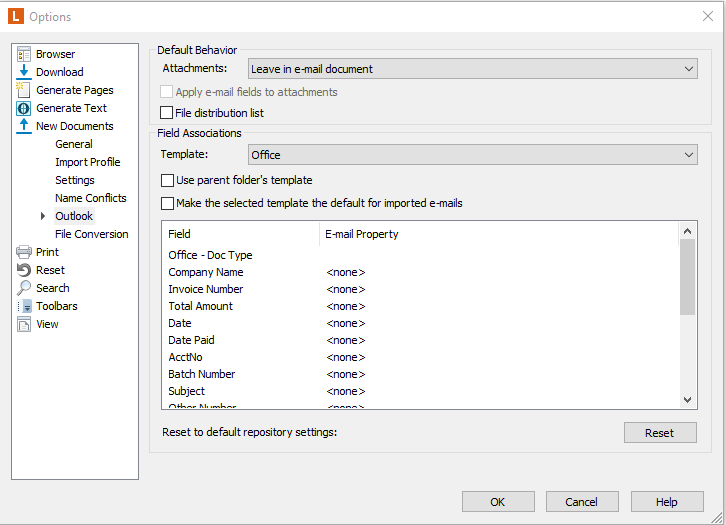Image resolution: width=726 pixels, height=525 pixels.
Task: Check Use parent folder's template
Action: (167, 181)
